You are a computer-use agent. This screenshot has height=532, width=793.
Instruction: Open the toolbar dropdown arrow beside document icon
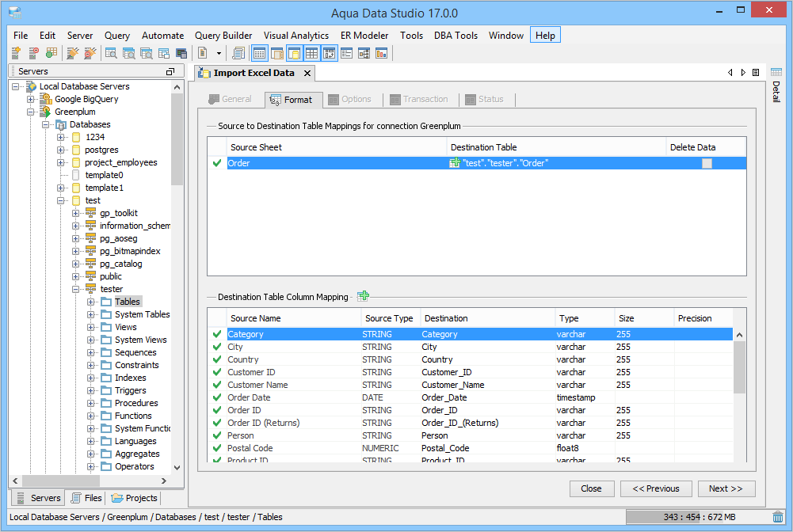pyautogui.click(x=219, y=53)
